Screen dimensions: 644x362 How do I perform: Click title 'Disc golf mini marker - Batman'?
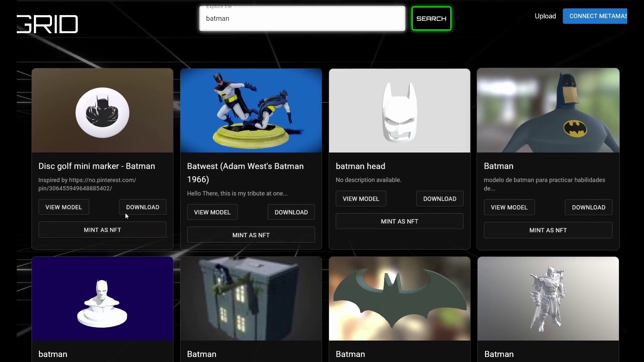click(x=97, y=166)
